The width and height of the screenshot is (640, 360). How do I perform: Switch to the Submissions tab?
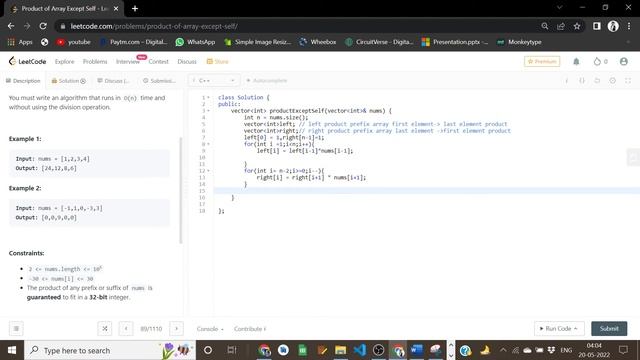(160, 81)
